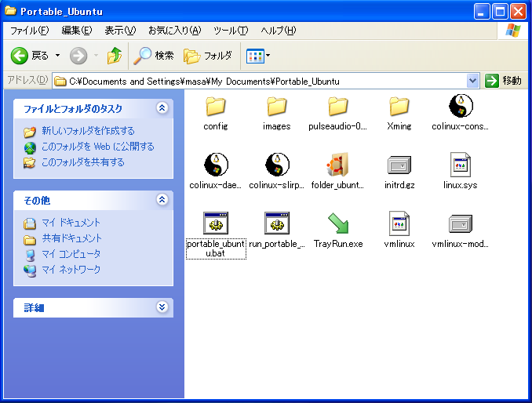Screen dimensions: 532x403
Task: Open the 表示(V) menu
Action: [120, 31]
